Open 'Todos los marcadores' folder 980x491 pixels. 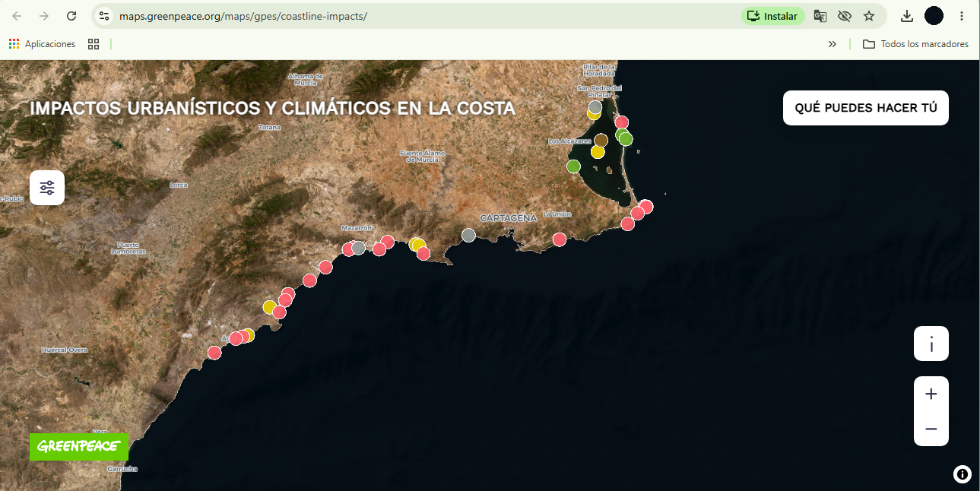click(x=915, y=44)
